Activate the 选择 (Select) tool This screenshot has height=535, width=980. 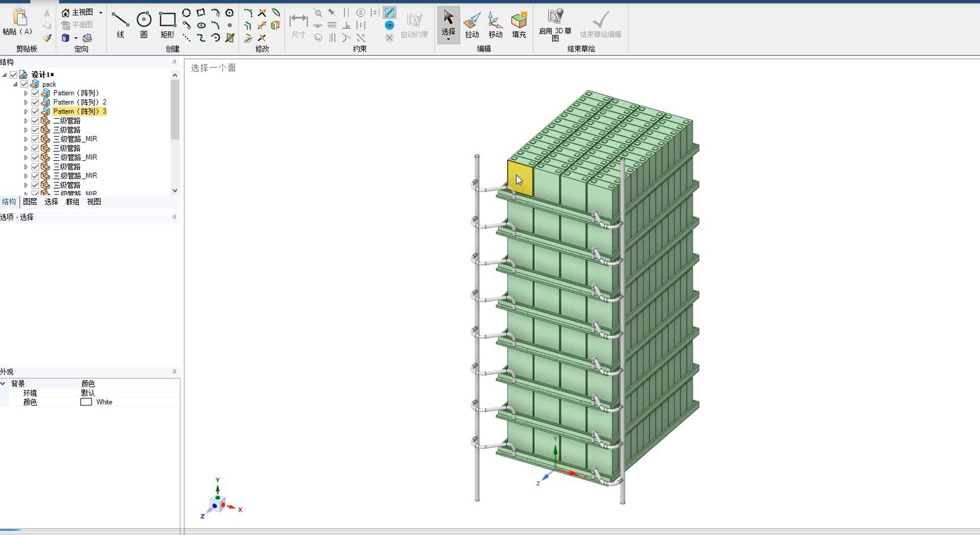(448, 25)
